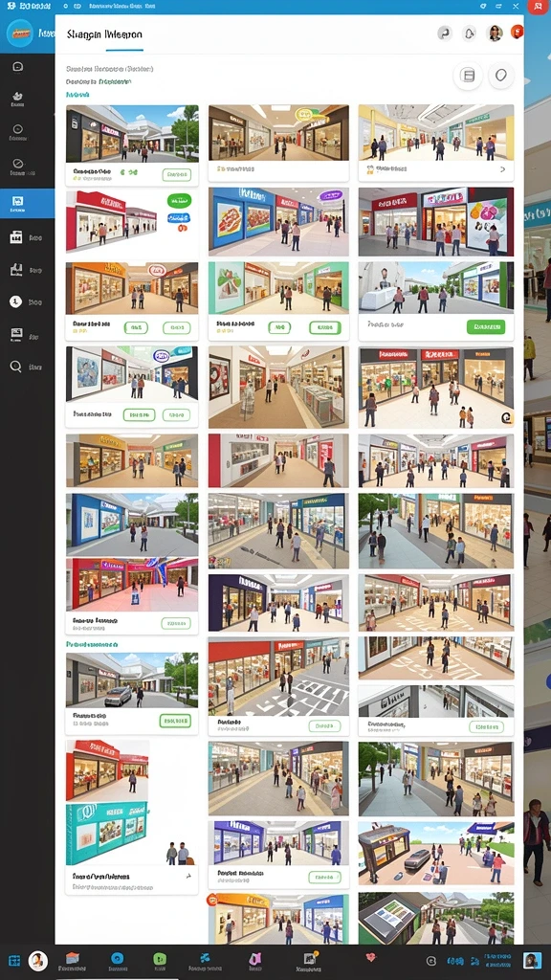Click the green button under the crosswalk storefront thumbnail
551x980 pixels.
coord(324,726)
